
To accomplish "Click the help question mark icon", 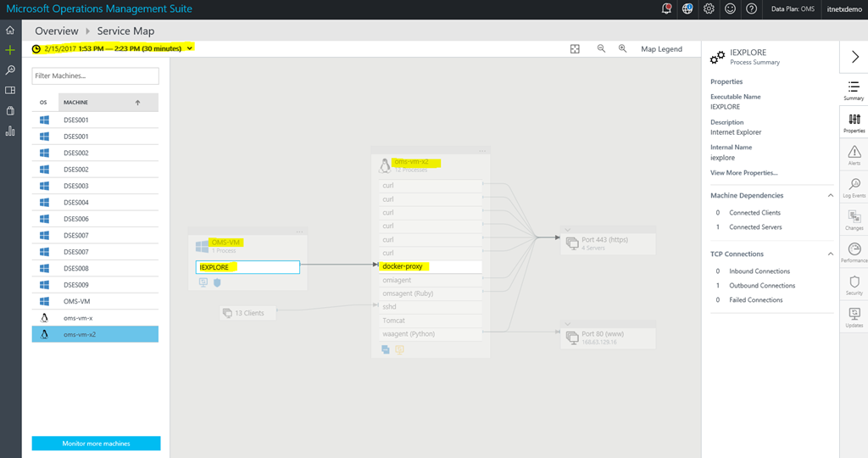I will [751, 8].
